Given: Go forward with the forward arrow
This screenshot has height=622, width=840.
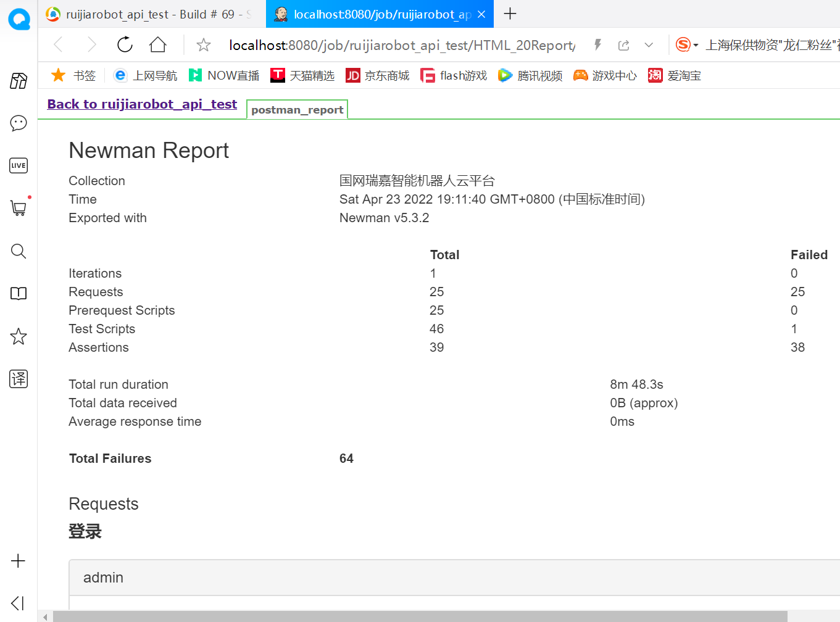Looking at the screenshot, I should coord(91,44).
